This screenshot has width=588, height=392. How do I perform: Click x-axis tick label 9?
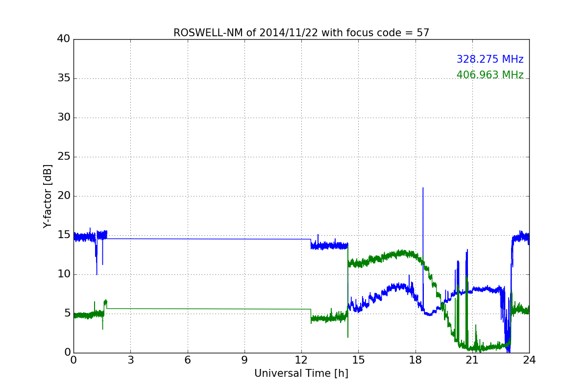(x=245, y=360)
